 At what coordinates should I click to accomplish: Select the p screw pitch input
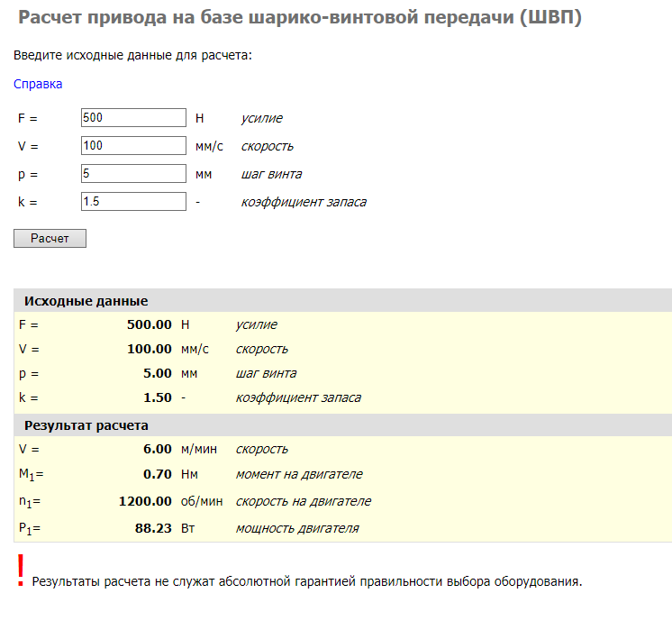pos(132,174)
